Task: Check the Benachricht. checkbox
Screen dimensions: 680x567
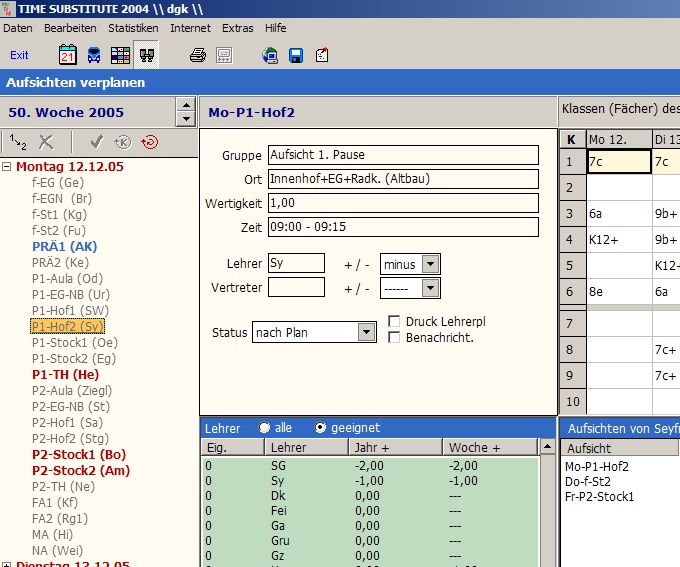Action: (394, 338)
